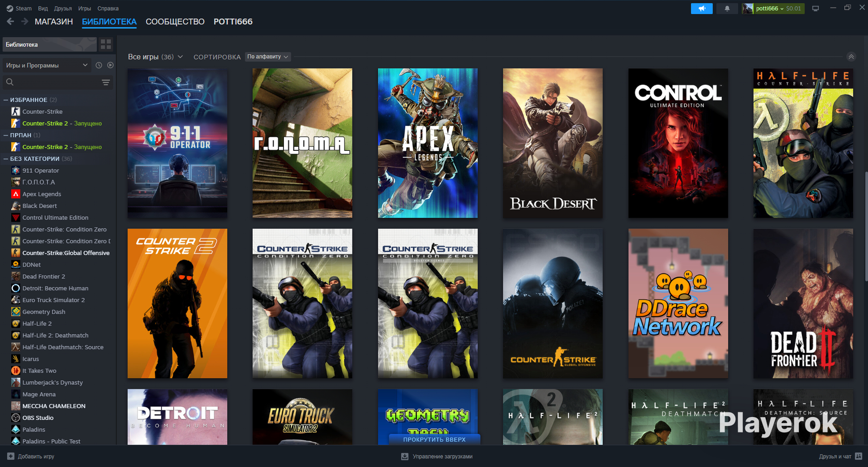Select the It Takes Two sidebar icon
Image resolution: width=868 pixels, height=467 pixels.
(15, 370)
